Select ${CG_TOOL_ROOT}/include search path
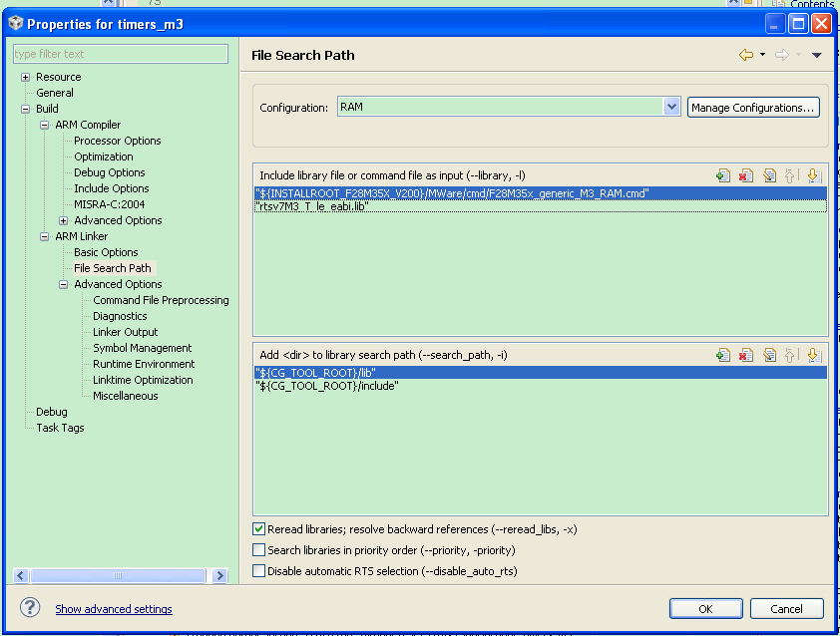 click(x=541, y=386)
